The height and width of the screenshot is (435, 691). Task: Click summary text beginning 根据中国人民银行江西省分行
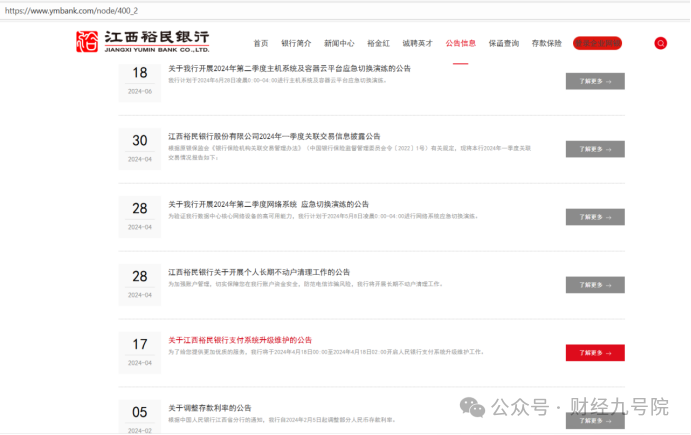[282, 420]
